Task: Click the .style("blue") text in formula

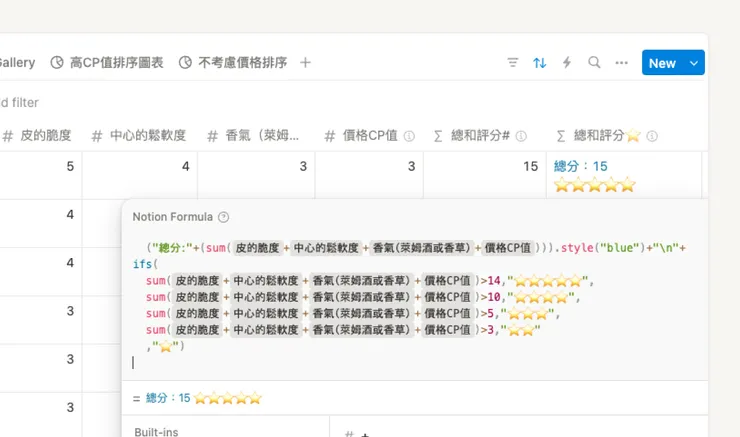Action: pos(598,248)
